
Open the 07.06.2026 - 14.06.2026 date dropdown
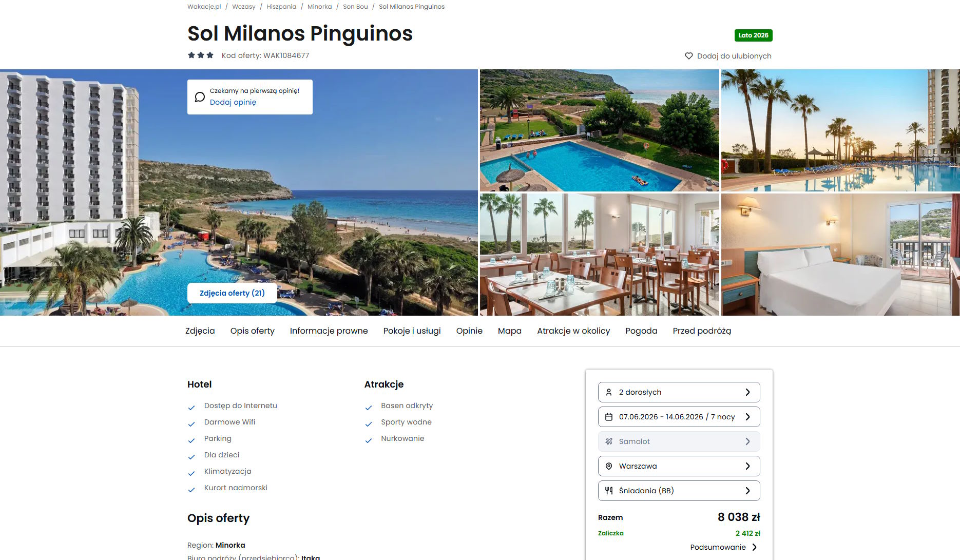click(x=679, y=417)
